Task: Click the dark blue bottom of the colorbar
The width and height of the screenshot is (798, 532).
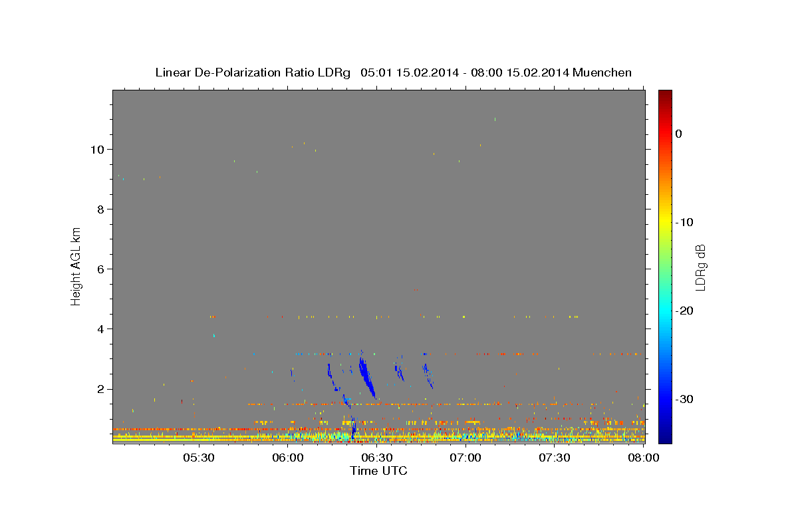Action: click(x=665, y=438)
